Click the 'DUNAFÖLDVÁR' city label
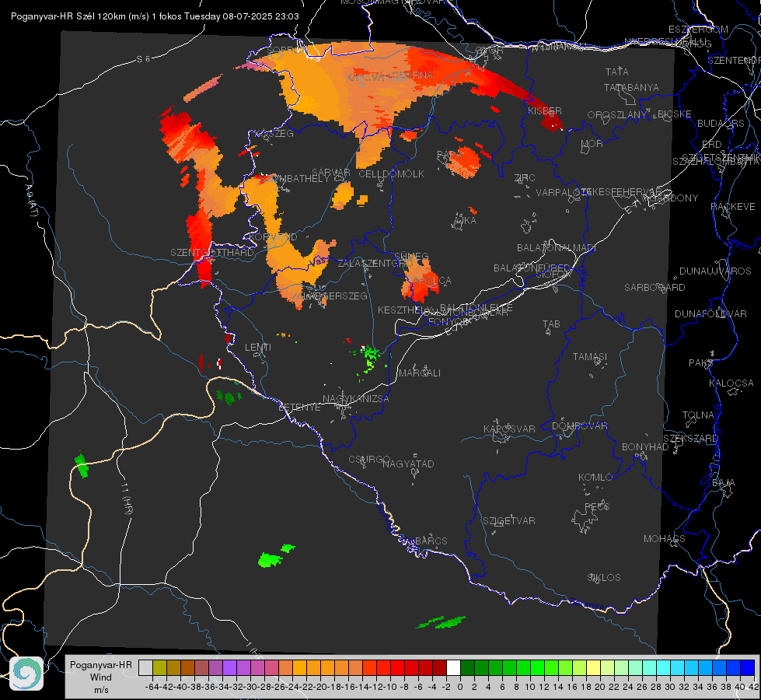 tap(710, 313)
